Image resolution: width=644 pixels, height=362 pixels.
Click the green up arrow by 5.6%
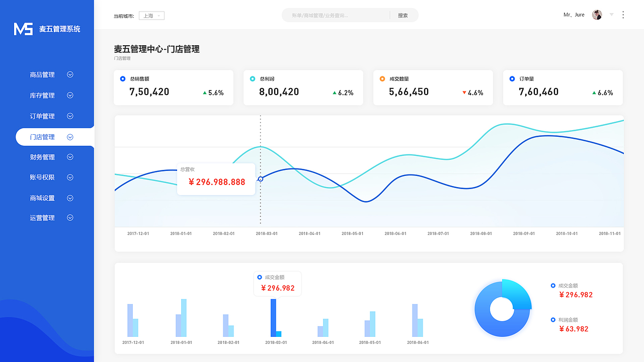tap(205, 93)
